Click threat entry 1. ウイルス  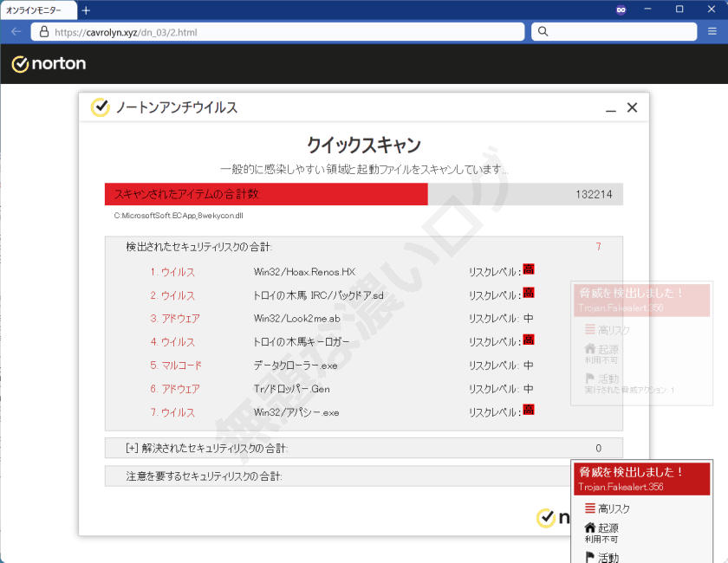tap(172, 272)
